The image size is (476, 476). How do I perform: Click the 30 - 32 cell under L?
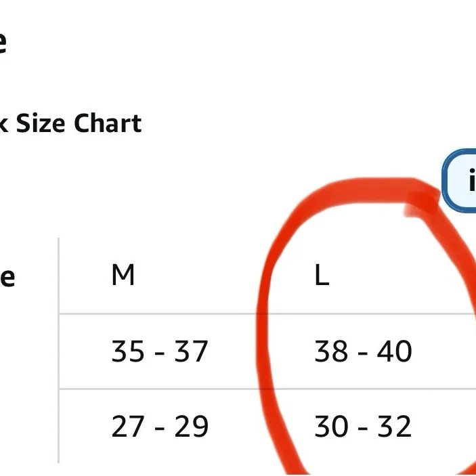click(363, 427)
